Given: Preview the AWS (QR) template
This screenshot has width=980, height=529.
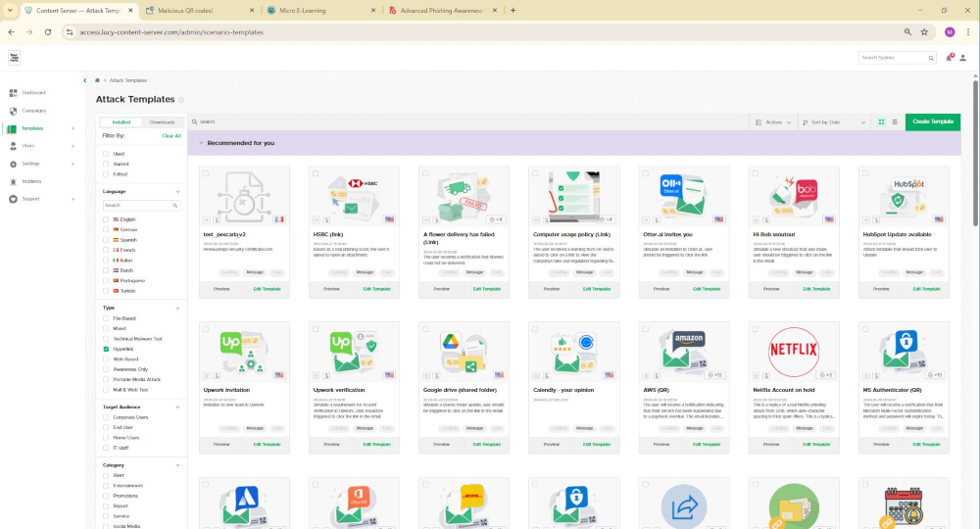Looking at the screenshot, I should click(661, 445).
